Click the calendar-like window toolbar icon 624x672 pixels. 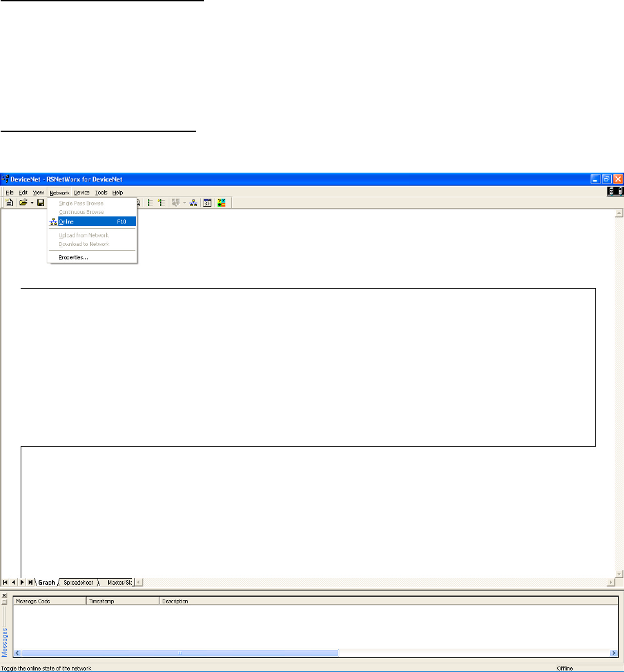tap(207, 203)
